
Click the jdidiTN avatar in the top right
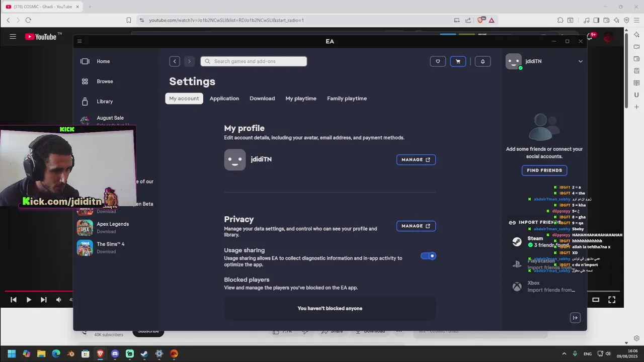point(514,61)
